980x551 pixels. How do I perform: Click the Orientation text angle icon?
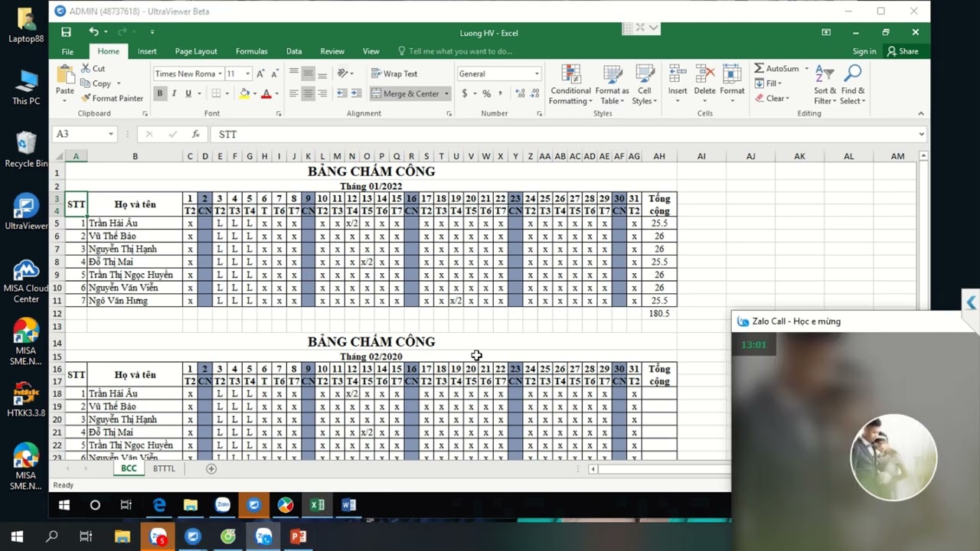pos(343,73)
